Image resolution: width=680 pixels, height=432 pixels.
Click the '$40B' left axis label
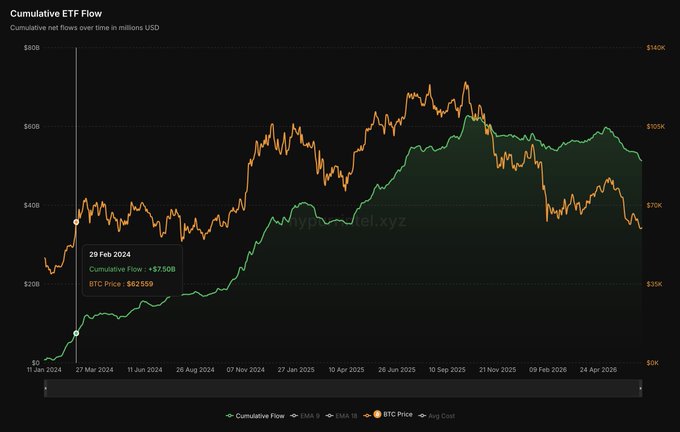[x=32, y=205]
